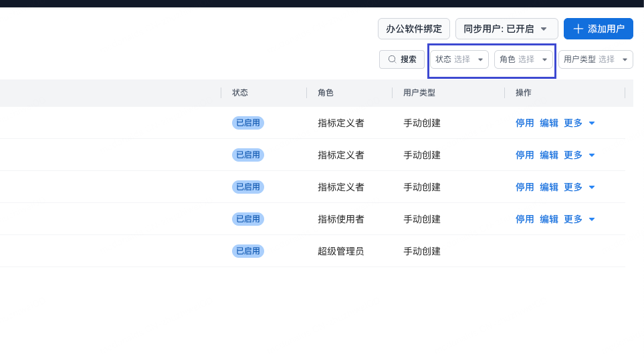Screen dimensions: 644x358
Task: Expand 更多 in the third user row
Action: pos(579,187)
